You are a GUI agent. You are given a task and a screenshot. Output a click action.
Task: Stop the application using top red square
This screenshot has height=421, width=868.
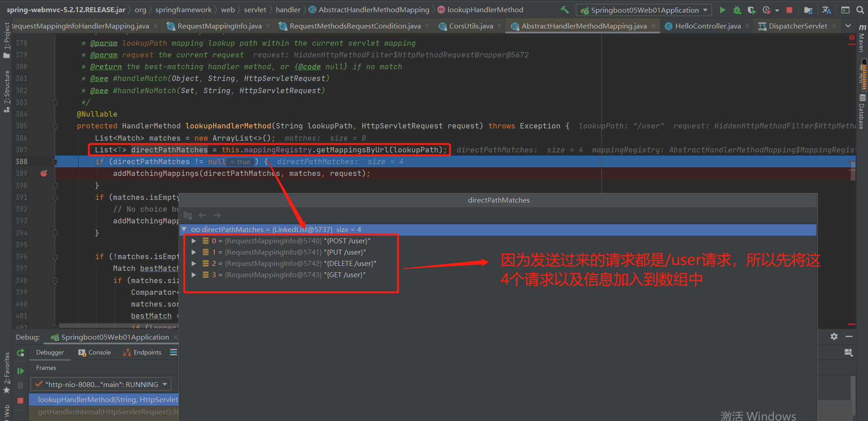coord(789,10)
